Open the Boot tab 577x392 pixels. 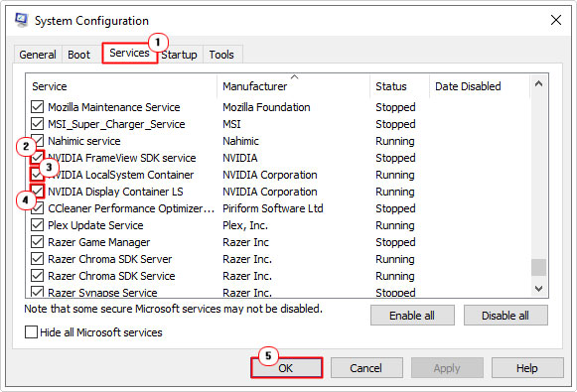pyautogui.click(x=78, y=55)
